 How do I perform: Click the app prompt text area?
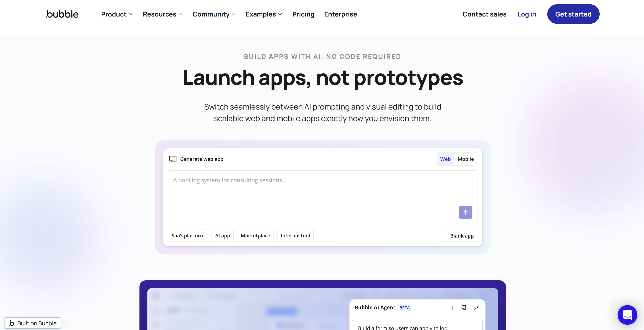(x=323, y=197)
